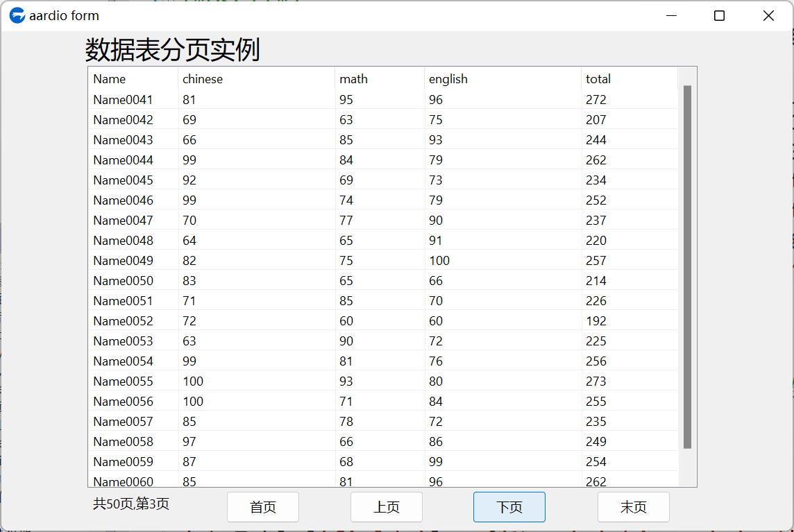Click english score 100 of Name0049
This screenshot has height=532, width=794.
(439, 261)
